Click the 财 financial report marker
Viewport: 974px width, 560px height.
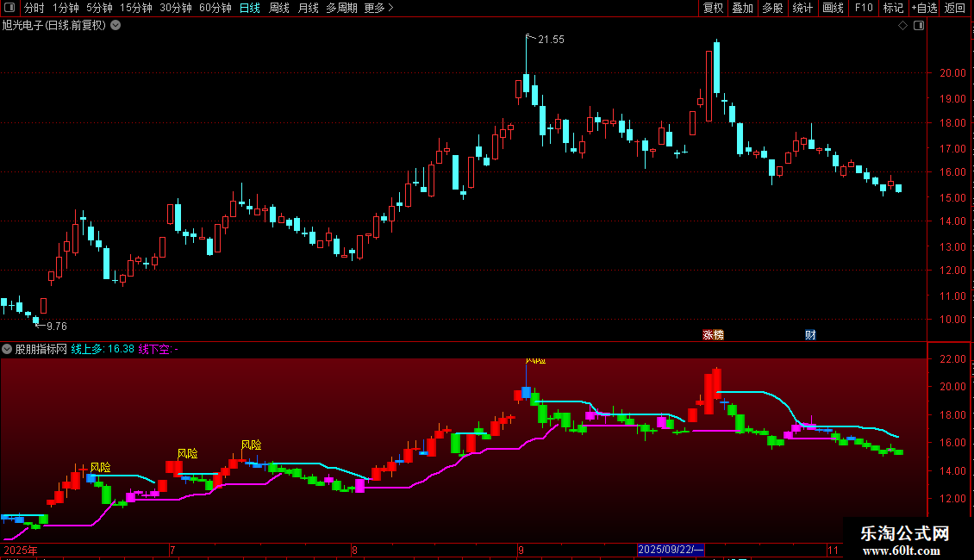(x=810, y=334)
